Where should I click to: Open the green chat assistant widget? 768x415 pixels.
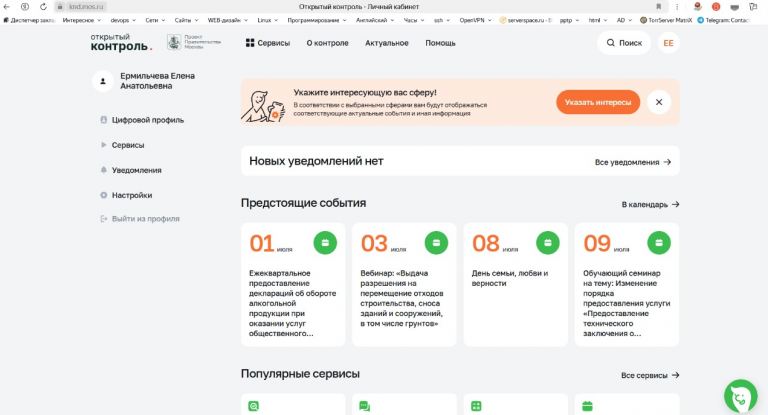tap(741, 396)
